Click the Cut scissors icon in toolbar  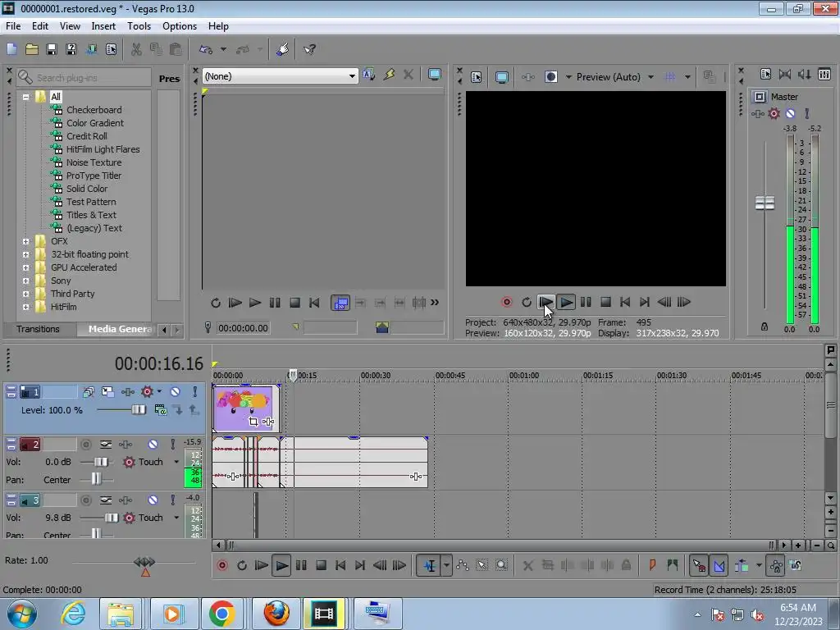[x=136, y=49]
